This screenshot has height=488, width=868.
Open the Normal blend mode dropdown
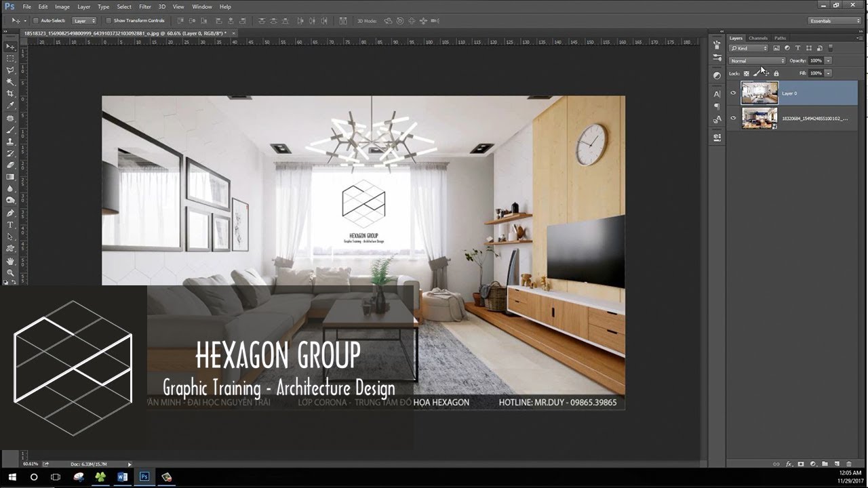(x=757, y=61)
